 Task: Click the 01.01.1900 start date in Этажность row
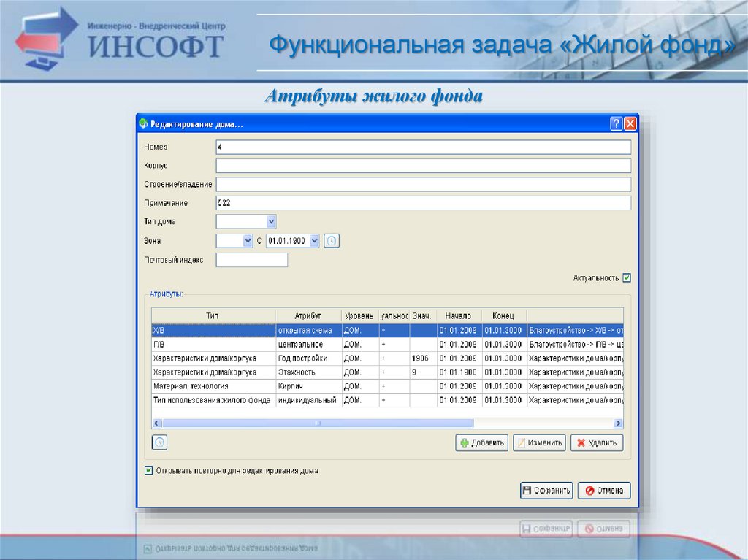point(459,372)
